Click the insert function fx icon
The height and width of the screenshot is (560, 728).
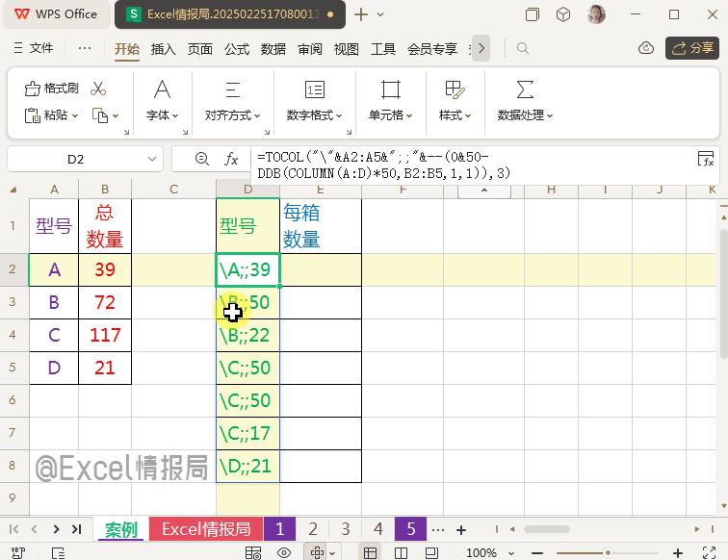231,159
